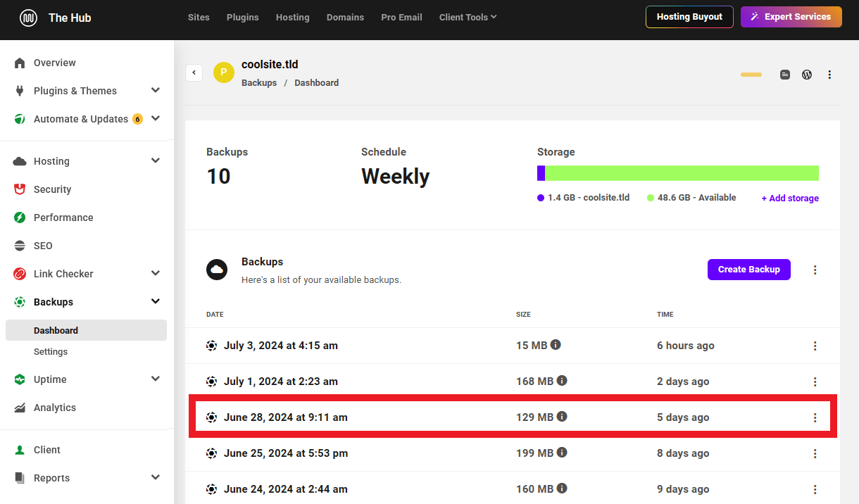
Task: Click the WPMU DEV Hub logo icon
Action: point(28,18)
